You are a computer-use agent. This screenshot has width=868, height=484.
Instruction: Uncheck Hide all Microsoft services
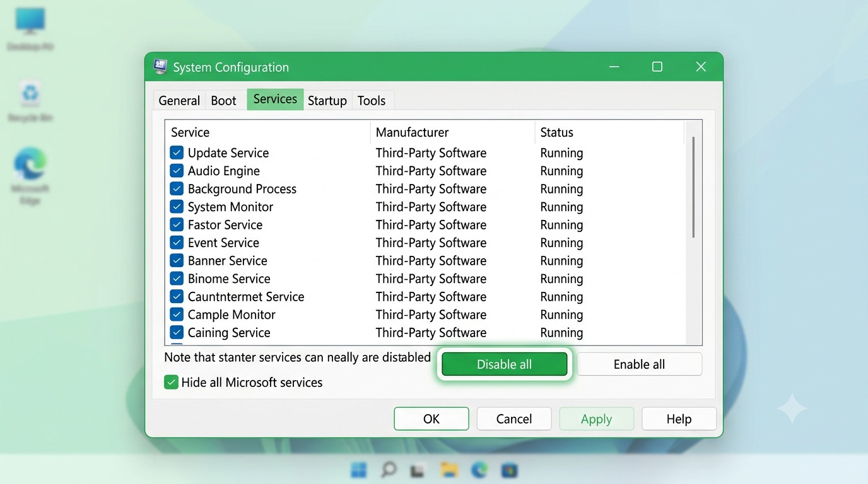tap(171, 382)
